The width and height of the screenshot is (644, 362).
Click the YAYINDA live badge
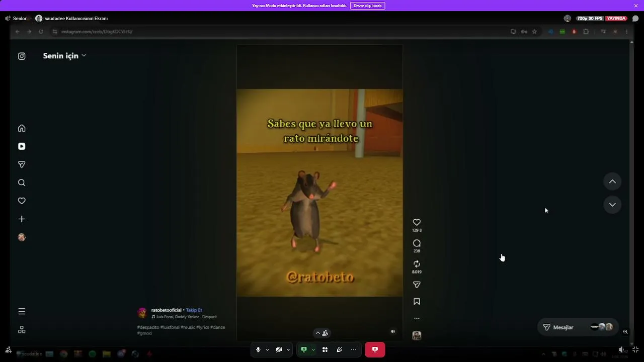[x=616, y=19]
